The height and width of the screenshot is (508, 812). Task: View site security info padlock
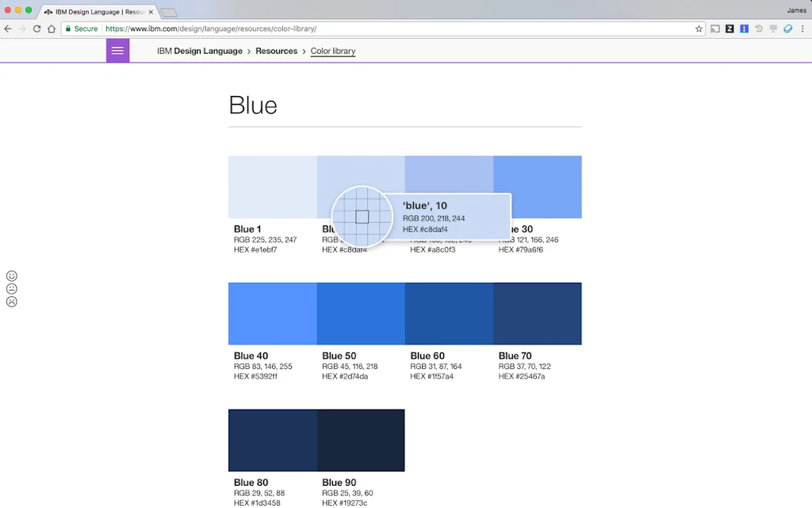68,29
